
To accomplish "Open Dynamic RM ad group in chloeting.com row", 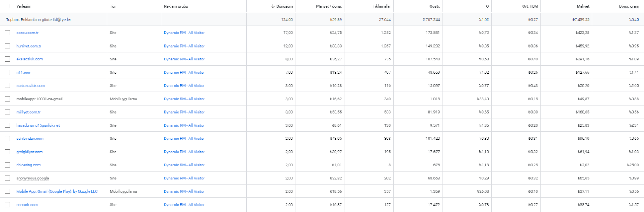I will point(184,165).
